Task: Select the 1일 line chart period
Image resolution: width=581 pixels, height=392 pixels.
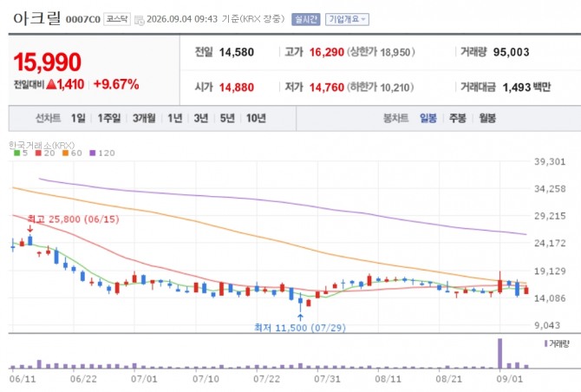Action: 78,118
